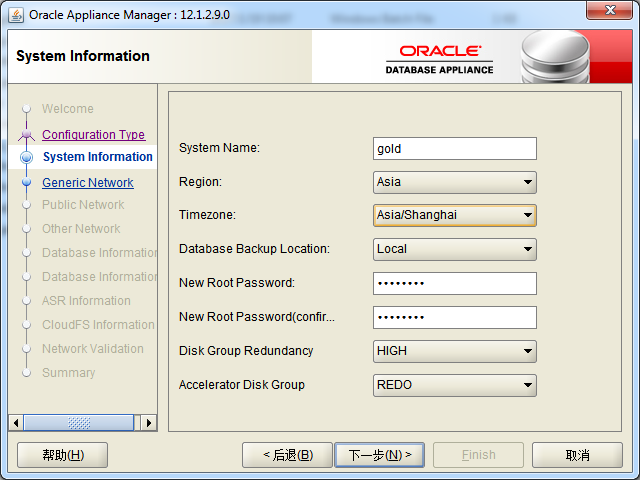Click the Summary step label
The image size is (640, 480).
pyautogui.click(x=69, y=373)
